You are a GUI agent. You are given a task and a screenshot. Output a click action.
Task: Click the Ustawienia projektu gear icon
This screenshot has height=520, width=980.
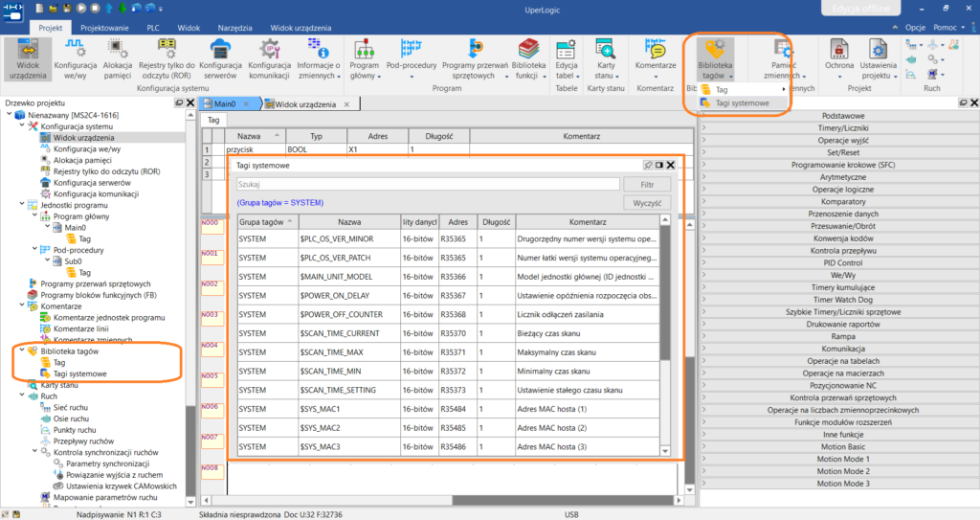878,49
